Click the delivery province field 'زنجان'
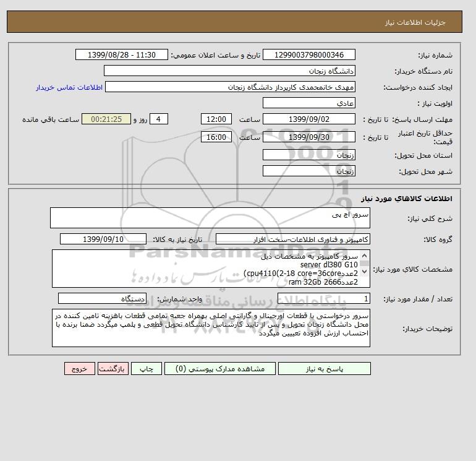 [x=308, y=155]
